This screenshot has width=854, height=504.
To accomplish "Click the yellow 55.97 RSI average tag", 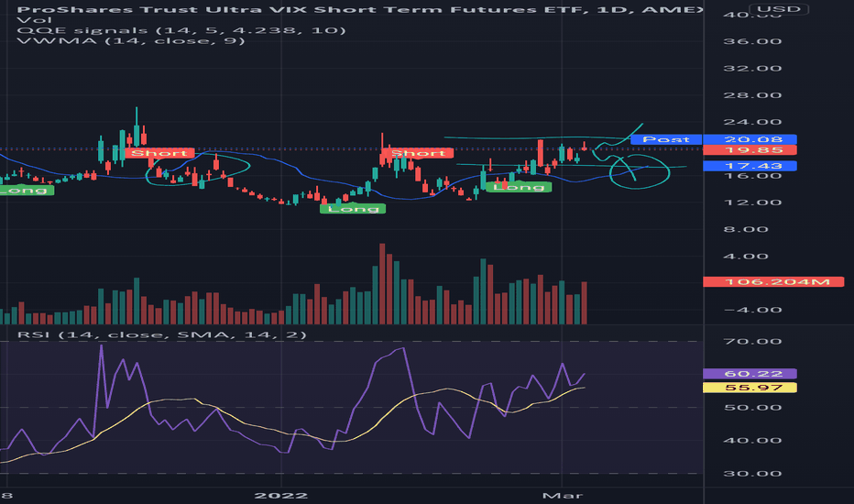I will point(750,388).
